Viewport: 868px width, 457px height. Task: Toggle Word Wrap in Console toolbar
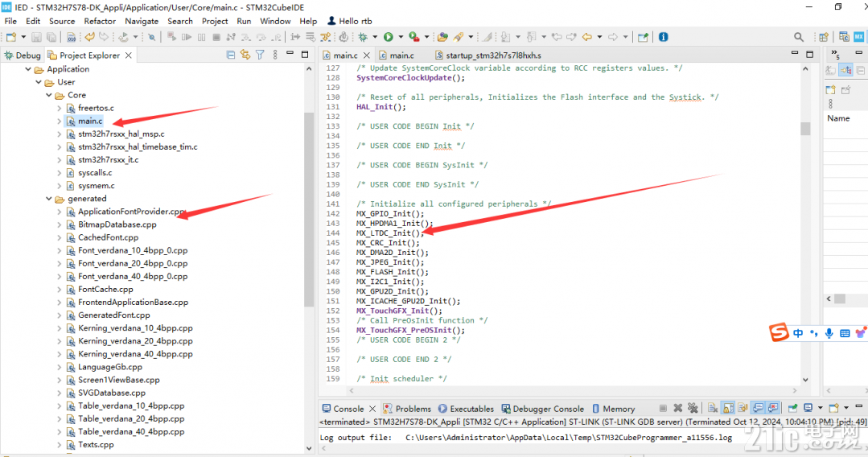(x=743, y=408)
